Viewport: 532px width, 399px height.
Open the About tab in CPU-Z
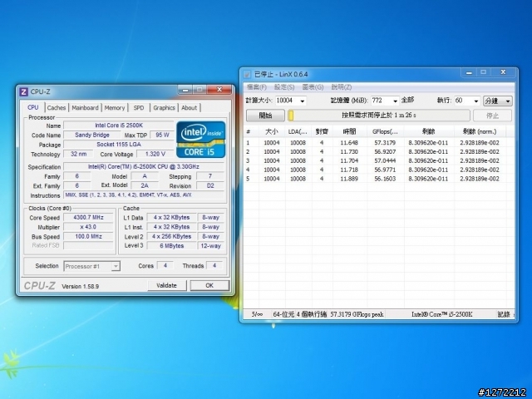[x=189, y=107]
